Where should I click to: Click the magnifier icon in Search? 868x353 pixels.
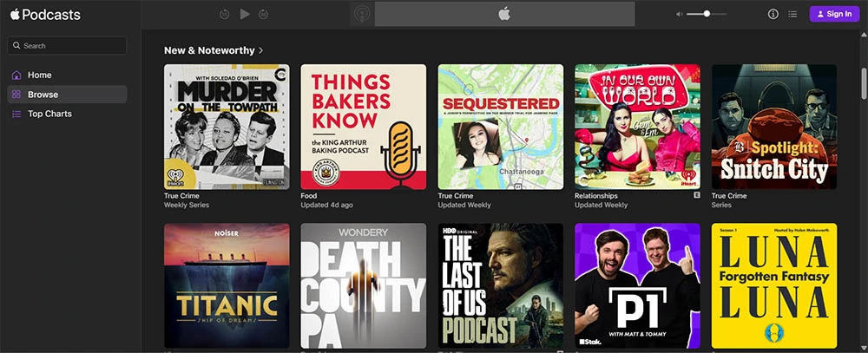pyautogui.click(x=16, y=45)
